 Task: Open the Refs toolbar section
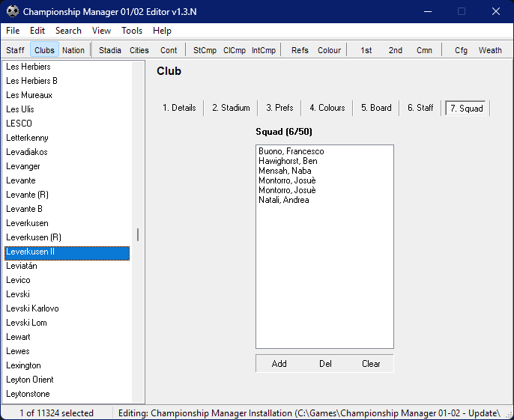click(x=300, y=50)
